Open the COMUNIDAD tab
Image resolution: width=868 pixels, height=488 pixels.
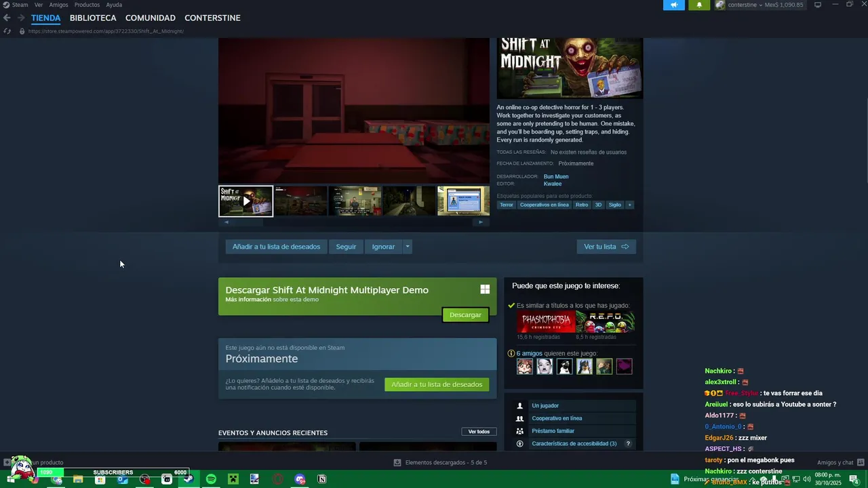[151, 18]
